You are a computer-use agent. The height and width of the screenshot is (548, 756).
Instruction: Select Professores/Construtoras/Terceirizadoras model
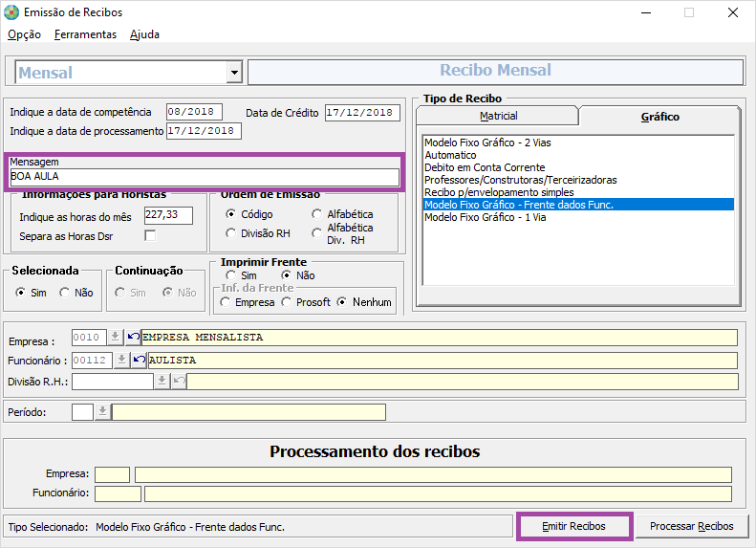click(578, 180)
